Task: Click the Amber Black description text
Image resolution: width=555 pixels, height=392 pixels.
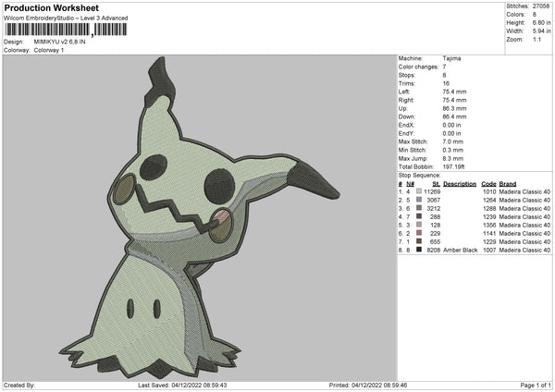Action: tap(460, 250)
